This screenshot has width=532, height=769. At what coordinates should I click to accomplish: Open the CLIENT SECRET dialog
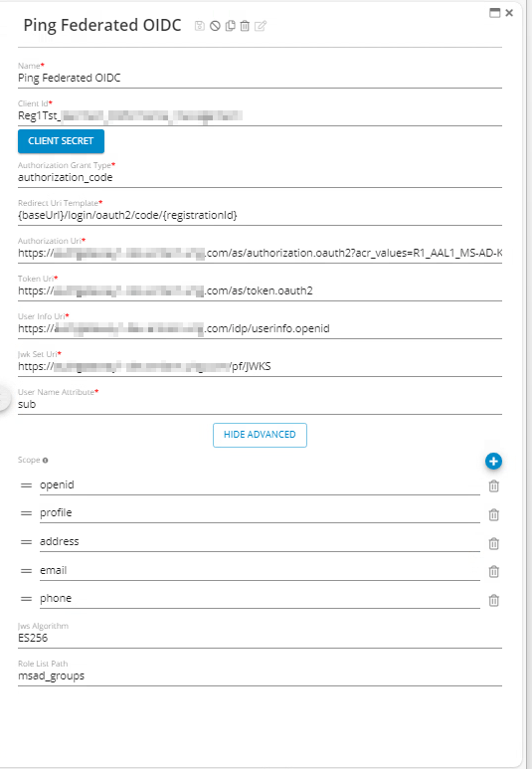[x=61, y=141]
